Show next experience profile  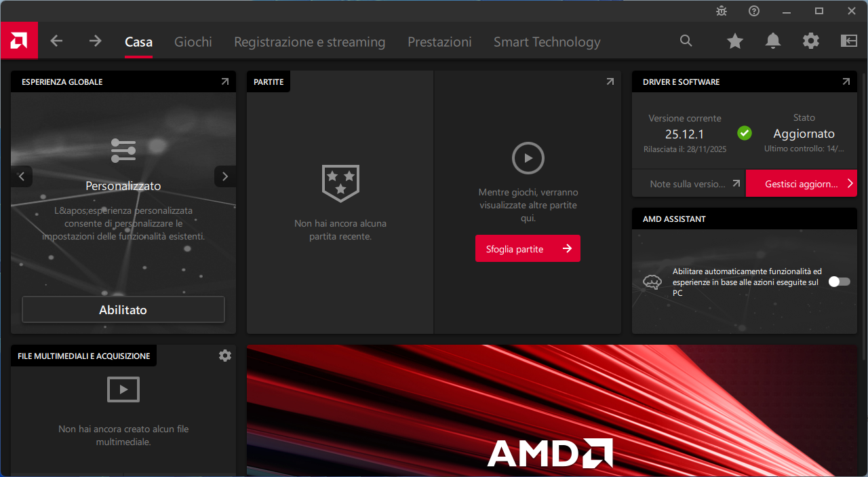point(225,176)
